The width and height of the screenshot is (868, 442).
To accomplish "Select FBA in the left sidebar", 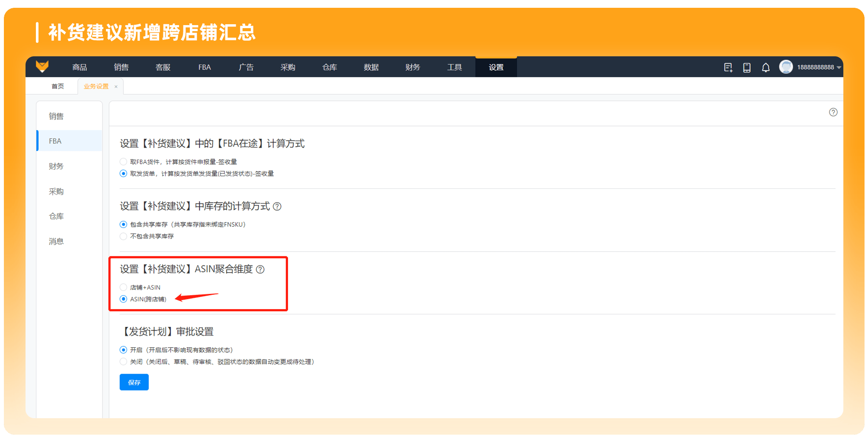I will 69,141.
